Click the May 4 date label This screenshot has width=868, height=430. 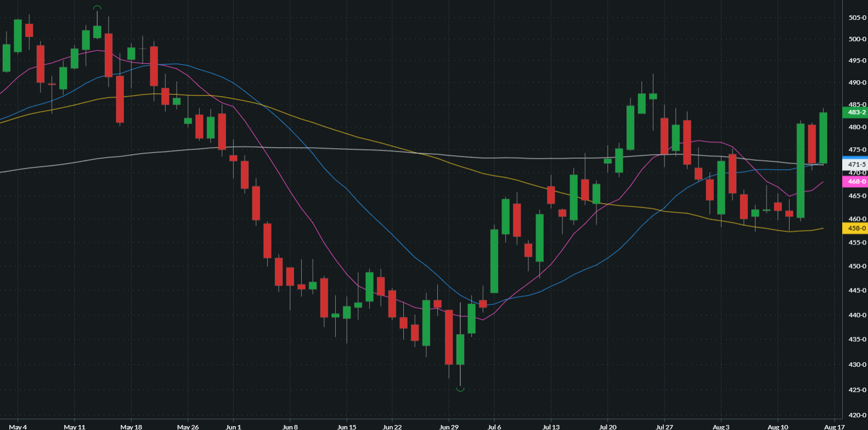point(18,427)
